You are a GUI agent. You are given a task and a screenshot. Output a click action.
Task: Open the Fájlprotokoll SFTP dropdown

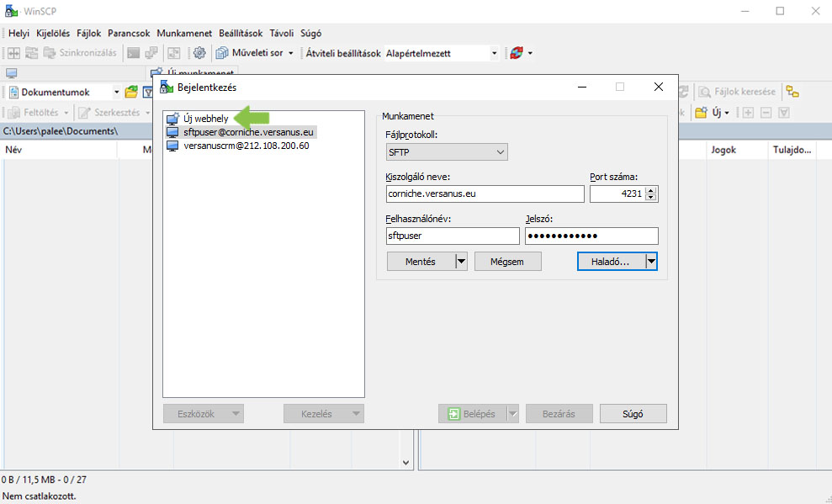(447, 152)
